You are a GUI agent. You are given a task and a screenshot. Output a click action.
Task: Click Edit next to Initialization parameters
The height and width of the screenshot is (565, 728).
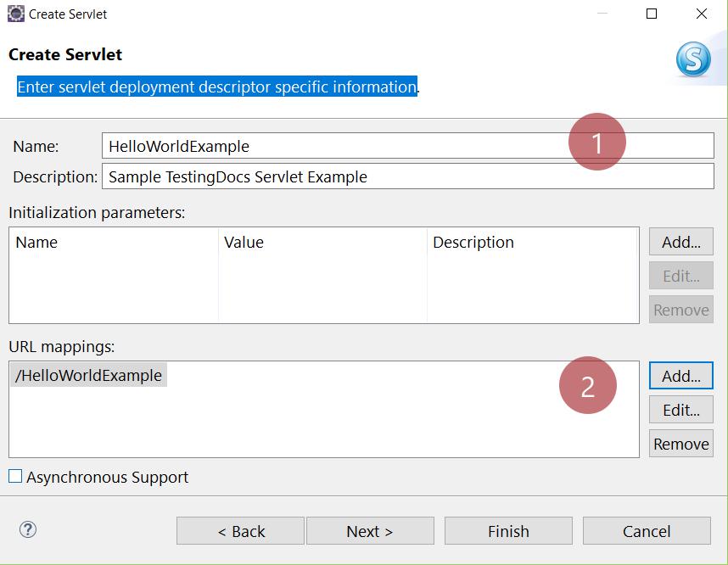(x=680, y=275)
